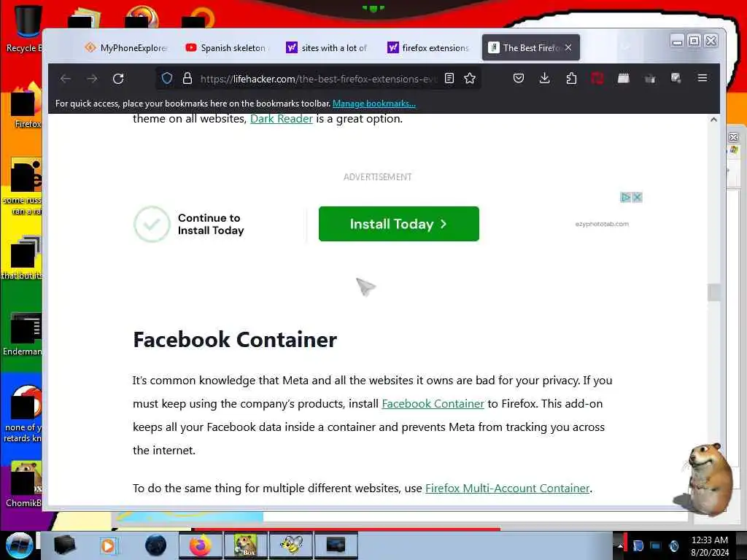The height and width of the screenshot is (560, 747).
Task: Click the white calendar-like extension icon
Action: pyautogui.click(x=623, y=78)
